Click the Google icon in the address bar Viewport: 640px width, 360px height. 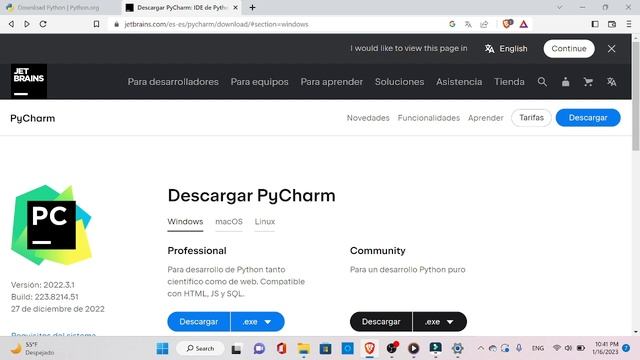452,24
